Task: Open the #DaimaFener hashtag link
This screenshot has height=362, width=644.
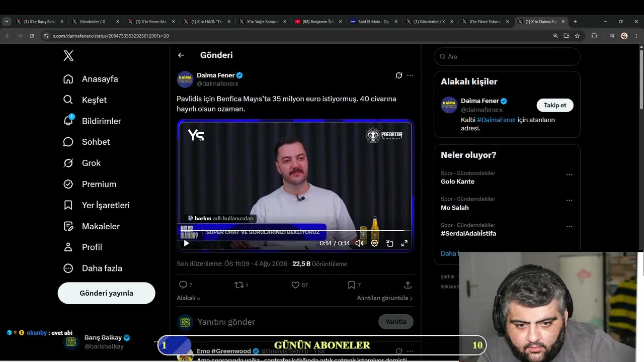Action: [497, 120]
